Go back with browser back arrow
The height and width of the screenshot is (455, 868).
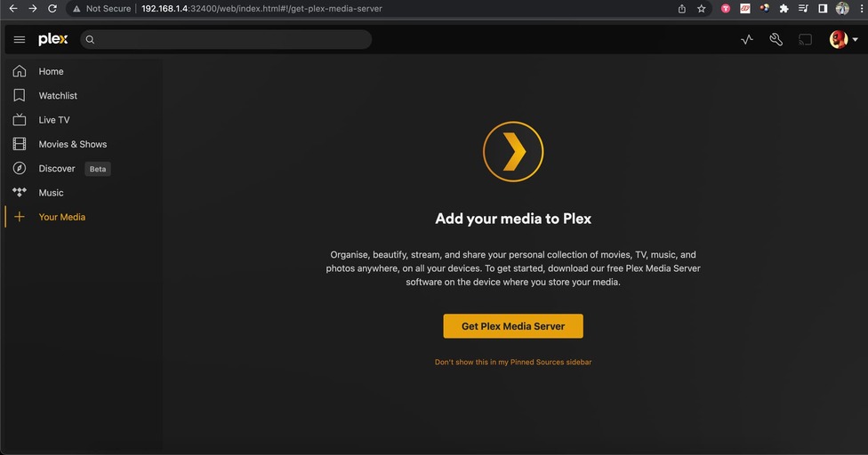13,8
